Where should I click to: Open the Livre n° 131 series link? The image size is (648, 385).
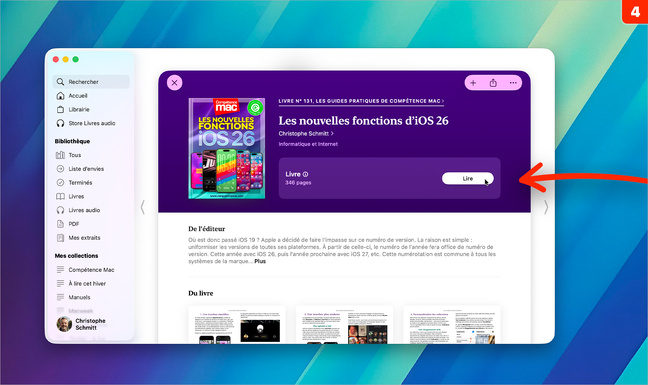click(x=361, y=101)
